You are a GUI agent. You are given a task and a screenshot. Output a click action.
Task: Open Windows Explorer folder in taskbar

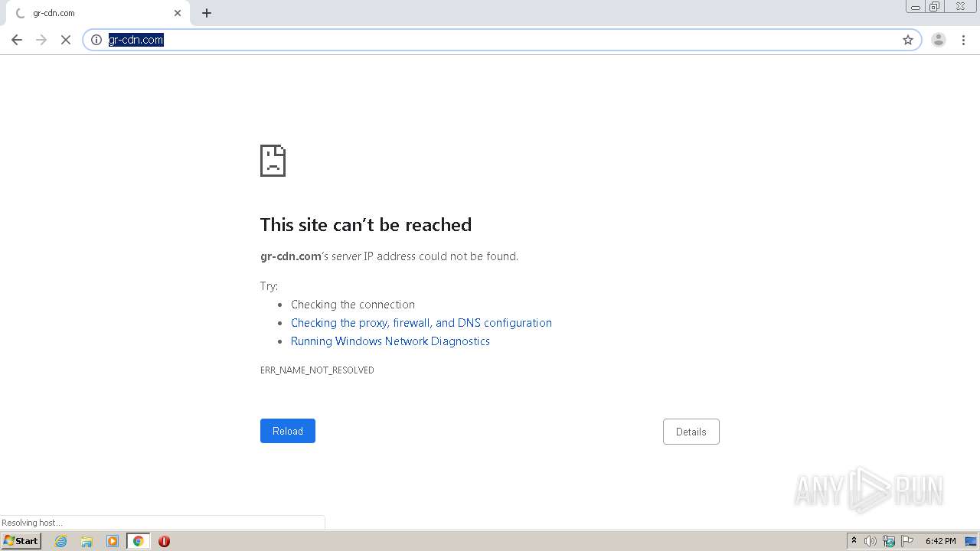pyautogui.click(x=87, y=541)
